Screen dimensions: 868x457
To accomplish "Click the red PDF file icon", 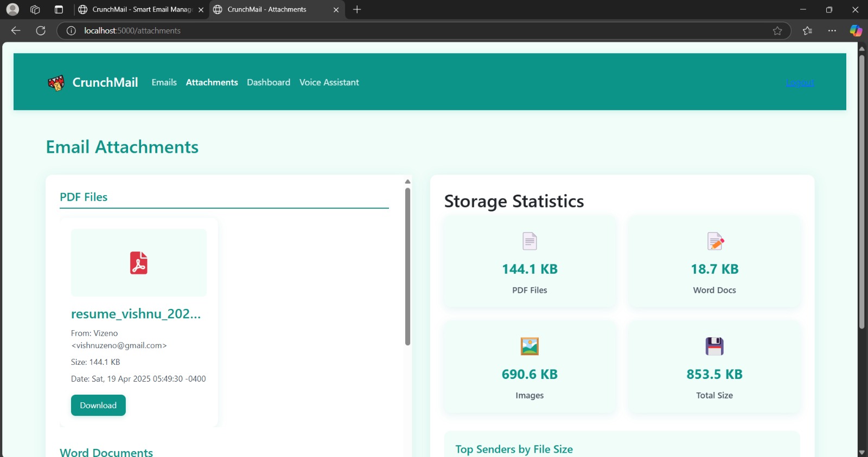I will point(139,263).
